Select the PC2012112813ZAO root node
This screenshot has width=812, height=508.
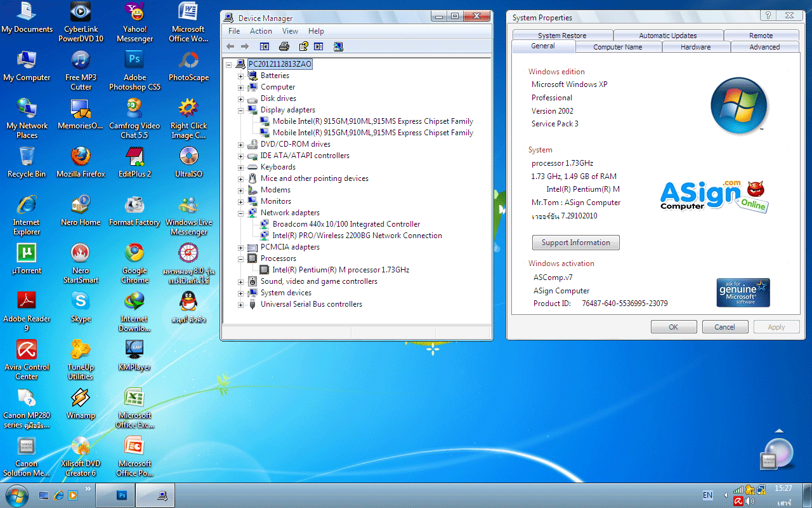pos(280,64)
